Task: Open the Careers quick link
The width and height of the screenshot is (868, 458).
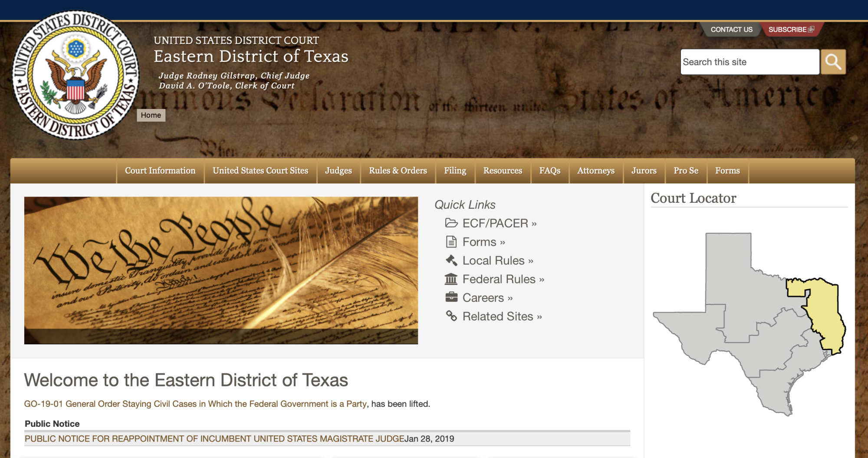Action: pos(488,298)
